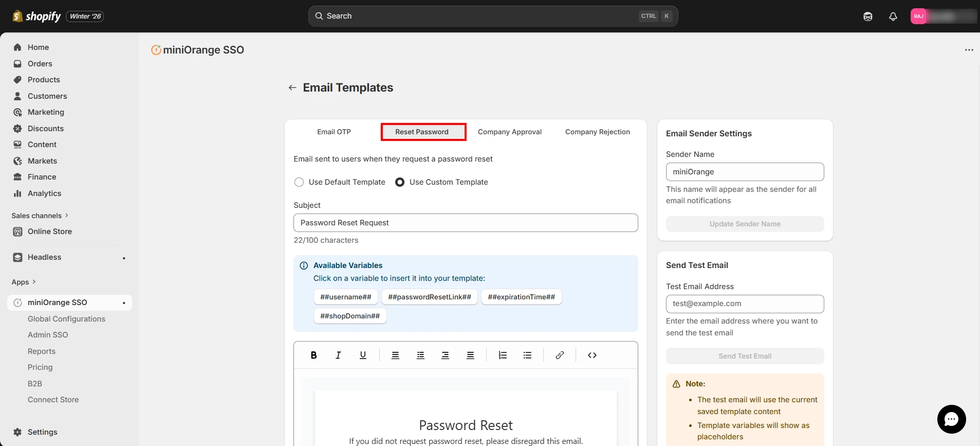Insert ##expirationTime## variable

click(522, 297)
